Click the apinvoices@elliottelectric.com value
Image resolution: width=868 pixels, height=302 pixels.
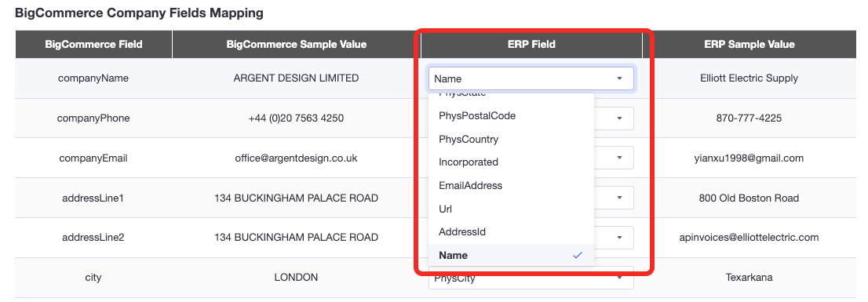coord(749,238)
